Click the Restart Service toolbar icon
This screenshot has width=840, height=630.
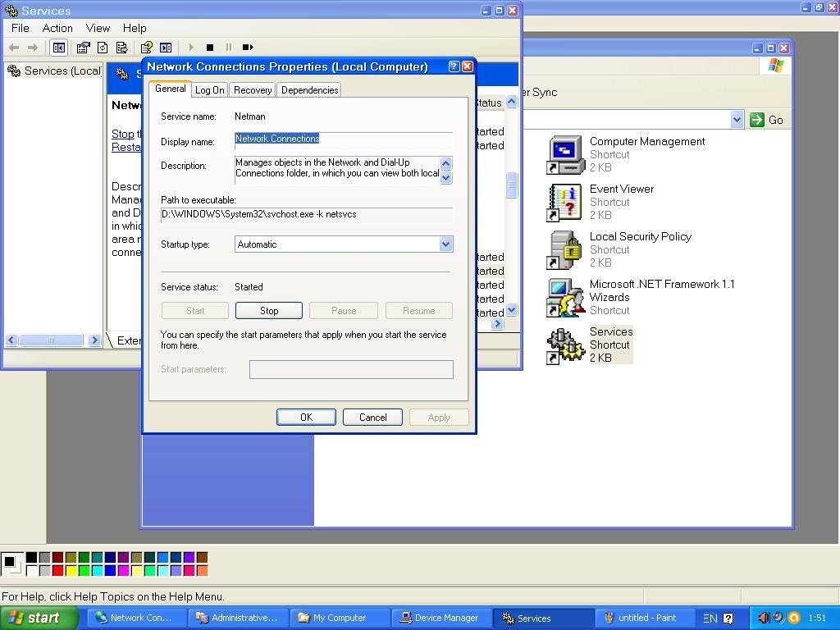pyautogui.click(x=248, y=48)
